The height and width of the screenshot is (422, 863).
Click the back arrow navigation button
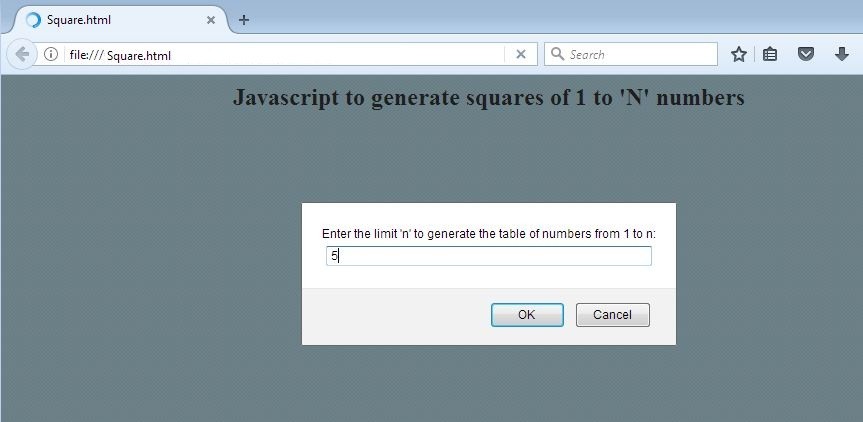click(21, 54)
